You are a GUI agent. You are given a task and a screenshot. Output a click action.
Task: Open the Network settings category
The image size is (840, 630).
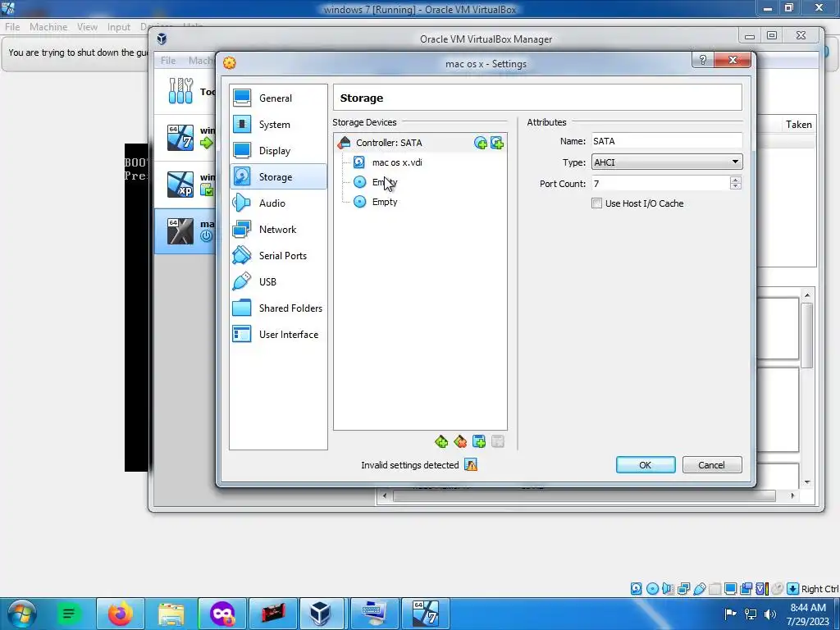[x=278, y=230]
